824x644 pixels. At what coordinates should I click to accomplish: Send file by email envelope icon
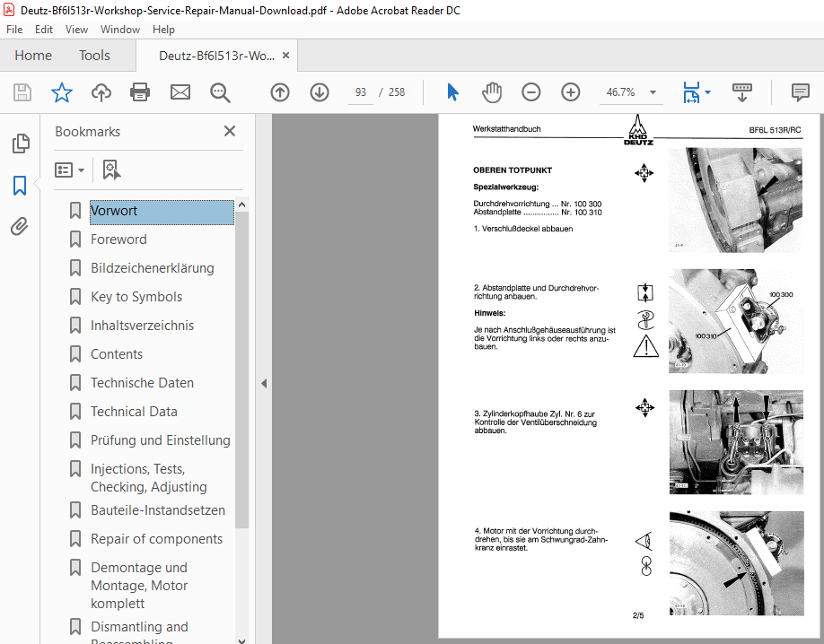click(x=180, y=92)
